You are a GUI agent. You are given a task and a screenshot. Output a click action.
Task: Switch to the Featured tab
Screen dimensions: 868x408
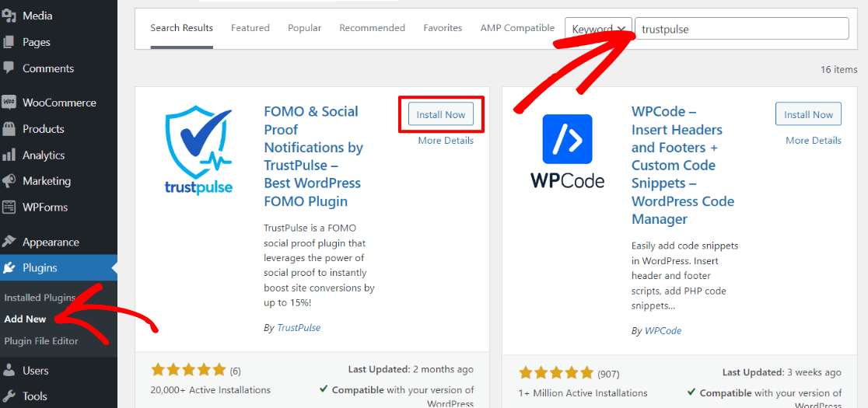[x=250, y=28]
